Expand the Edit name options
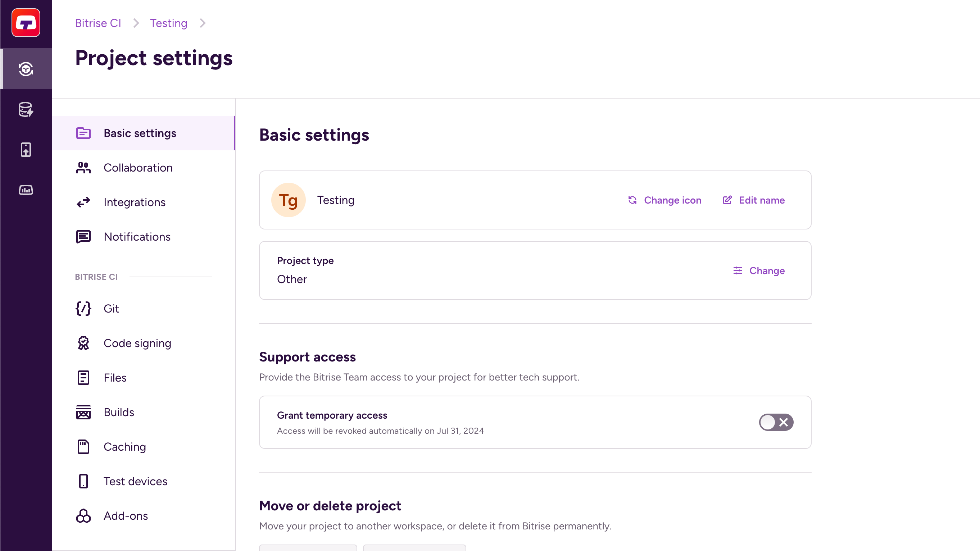The height and width of the screenshot is (551, 980). (754, 200)
